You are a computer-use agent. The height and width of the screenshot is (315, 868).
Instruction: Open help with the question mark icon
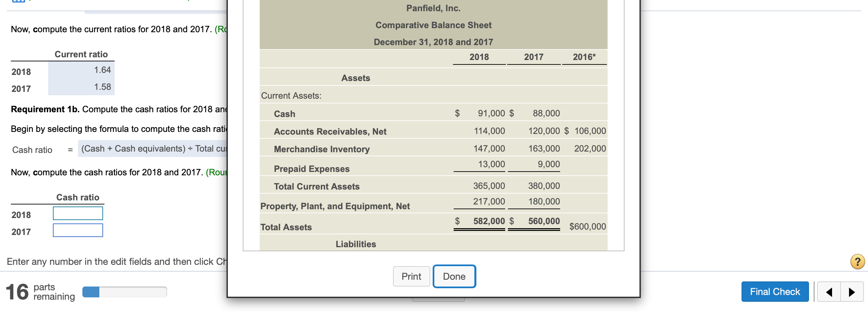[x=857, y=262]
